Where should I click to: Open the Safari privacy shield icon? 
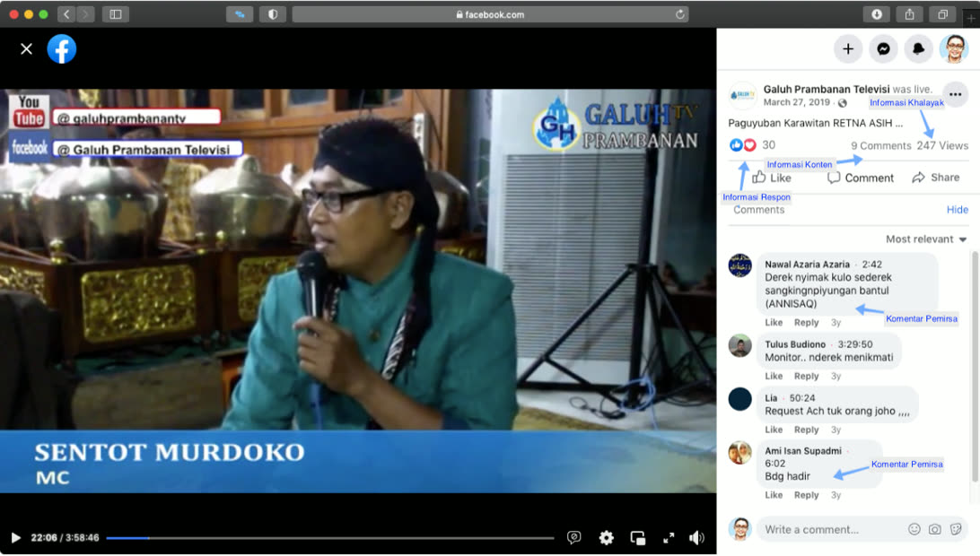coord(273,14)
